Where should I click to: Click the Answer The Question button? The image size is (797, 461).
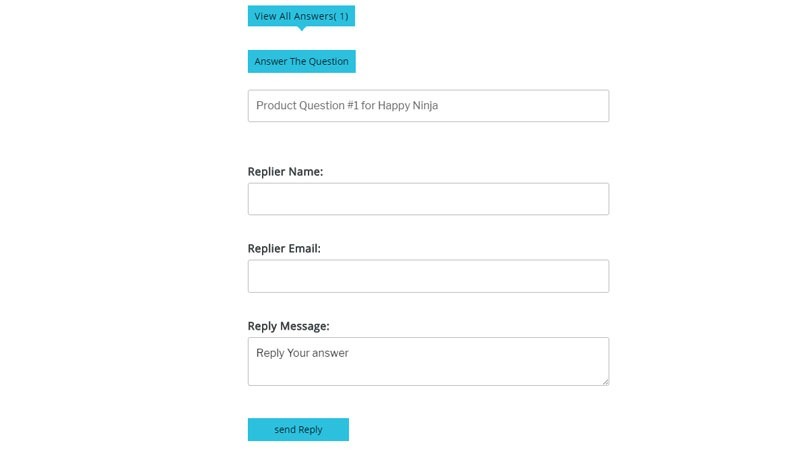pos(301,62)
